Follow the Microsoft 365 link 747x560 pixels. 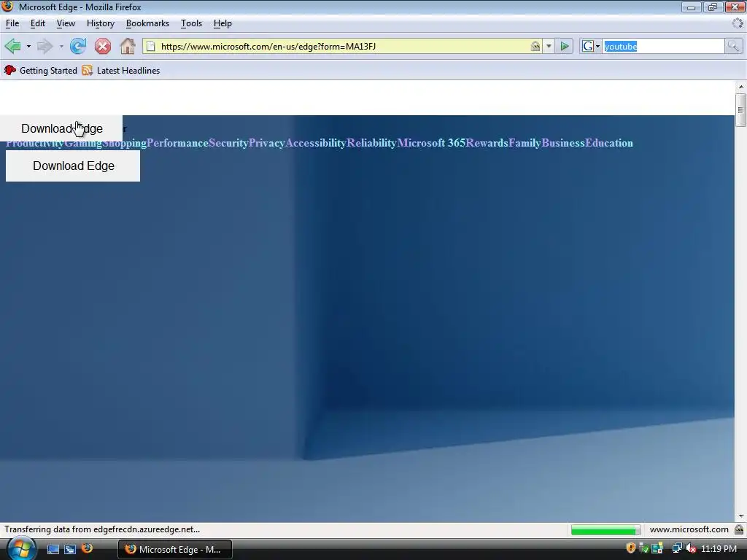431,143
